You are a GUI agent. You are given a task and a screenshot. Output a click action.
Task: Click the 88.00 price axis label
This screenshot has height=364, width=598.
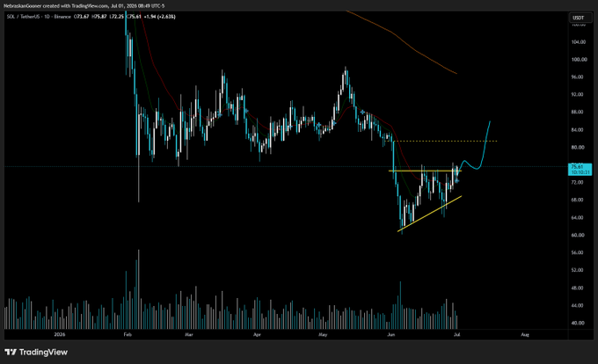(578, 112)
